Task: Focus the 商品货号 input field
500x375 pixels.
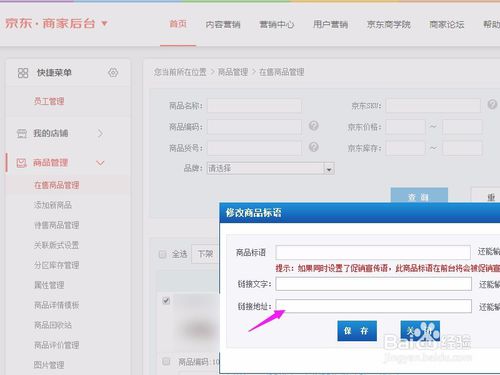Action: 254,148
